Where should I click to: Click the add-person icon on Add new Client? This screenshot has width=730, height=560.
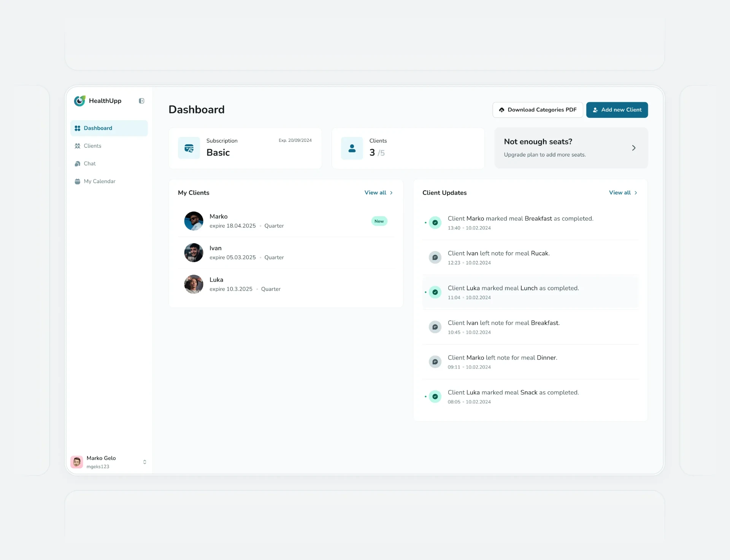click(595, 110)
